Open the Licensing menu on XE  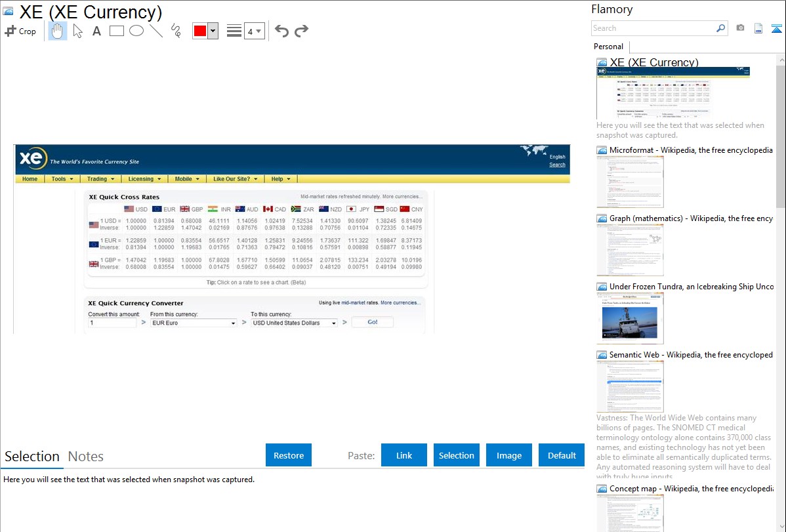[x=144, y=179]
